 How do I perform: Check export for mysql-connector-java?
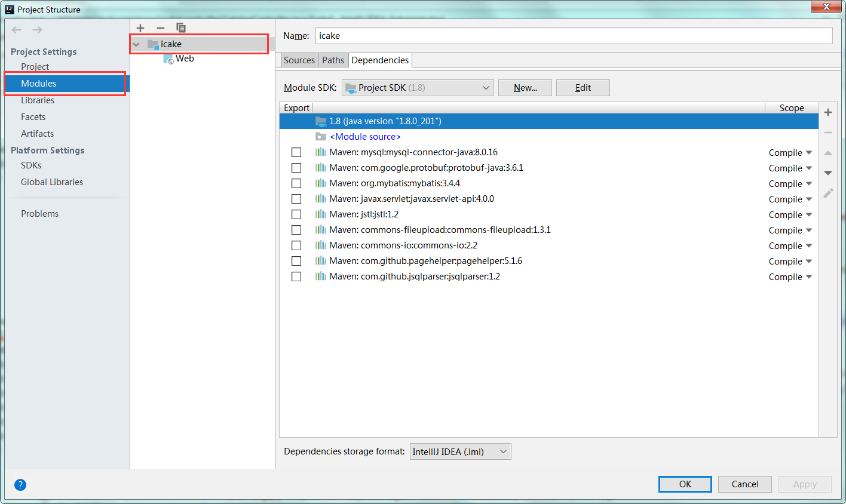[x=296, y=152]
